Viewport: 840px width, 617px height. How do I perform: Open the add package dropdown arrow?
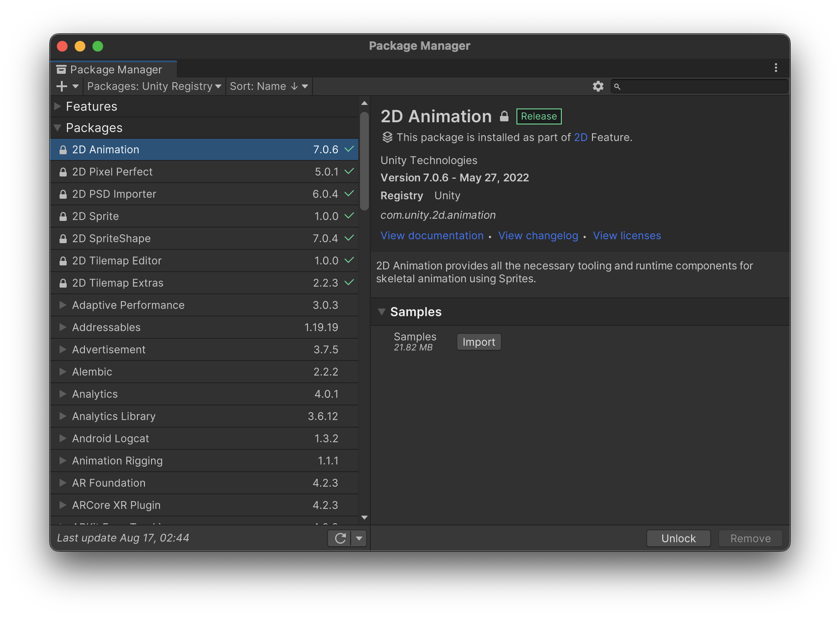tap(76, 86)
